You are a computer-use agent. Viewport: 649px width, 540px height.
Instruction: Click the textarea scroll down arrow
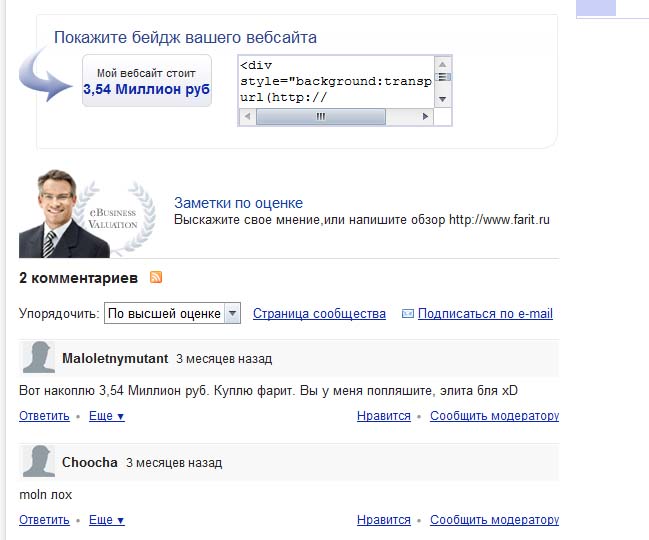(442, 99)
